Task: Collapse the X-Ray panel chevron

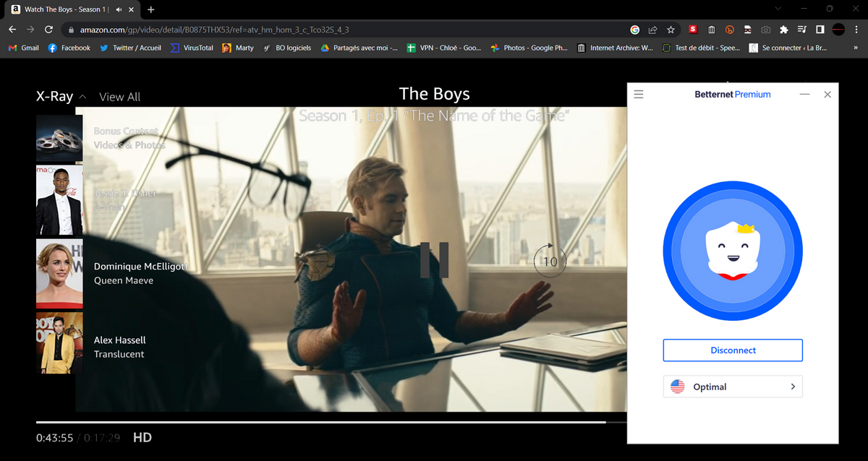Action: [82, 97]
